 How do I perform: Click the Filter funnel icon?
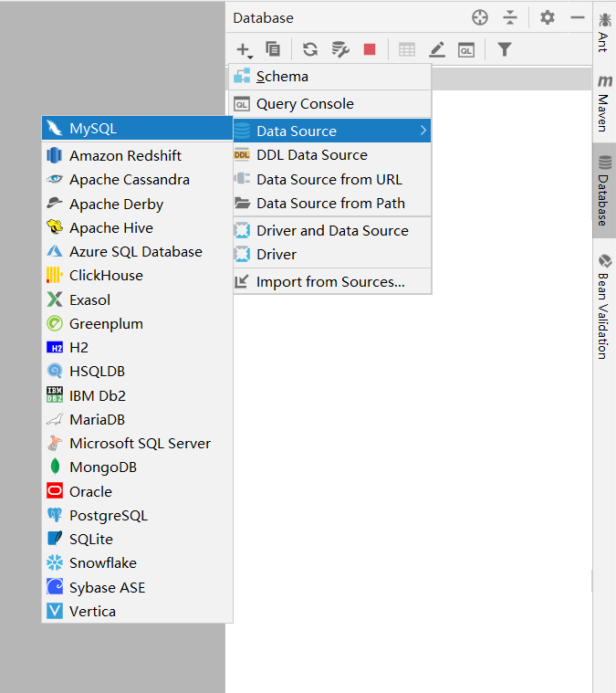[x=504, y=49]
